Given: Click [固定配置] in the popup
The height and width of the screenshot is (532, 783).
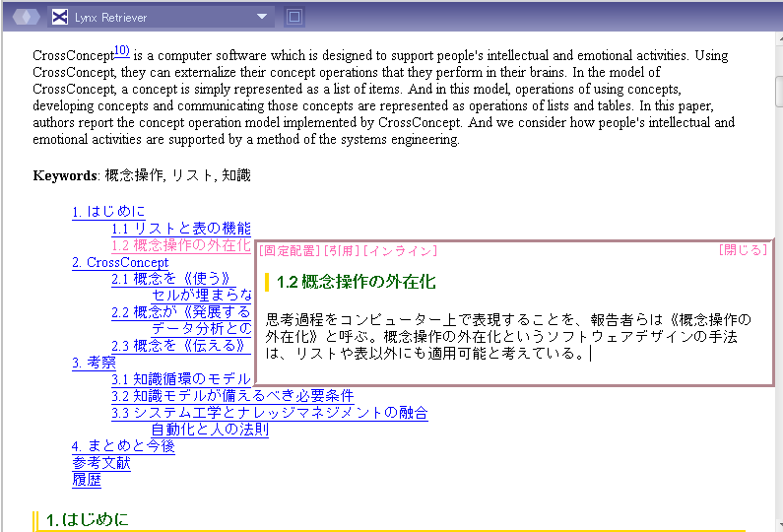Looking at the screenshot, I should 290,251.
